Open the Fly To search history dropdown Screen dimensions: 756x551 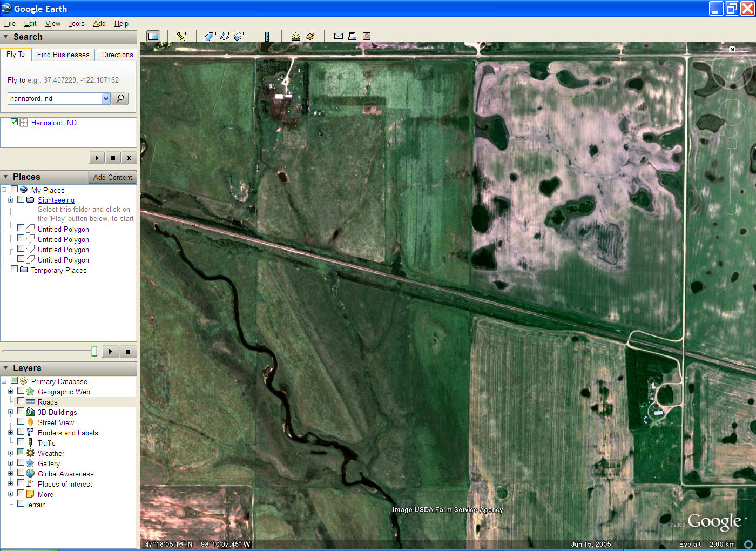106,98
